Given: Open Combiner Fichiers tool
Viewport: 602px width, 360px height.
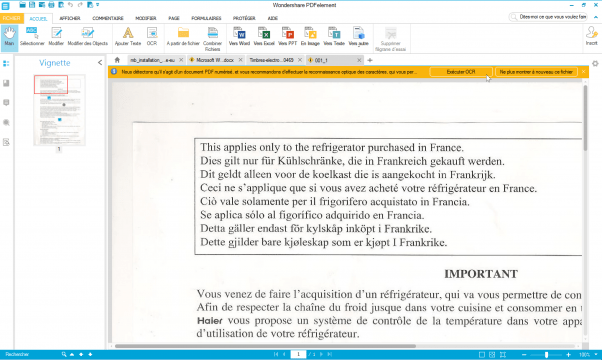Looking at the screenshot, I should [212, 39].
